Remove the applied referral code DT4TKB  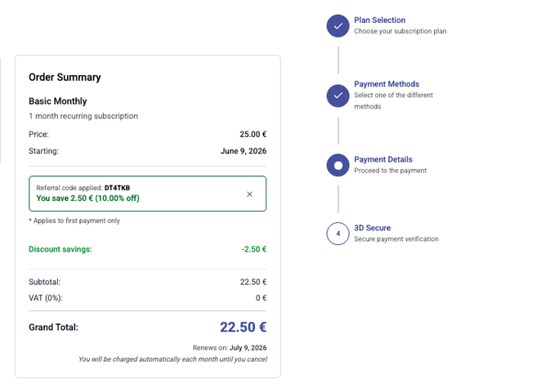point(249,194)
